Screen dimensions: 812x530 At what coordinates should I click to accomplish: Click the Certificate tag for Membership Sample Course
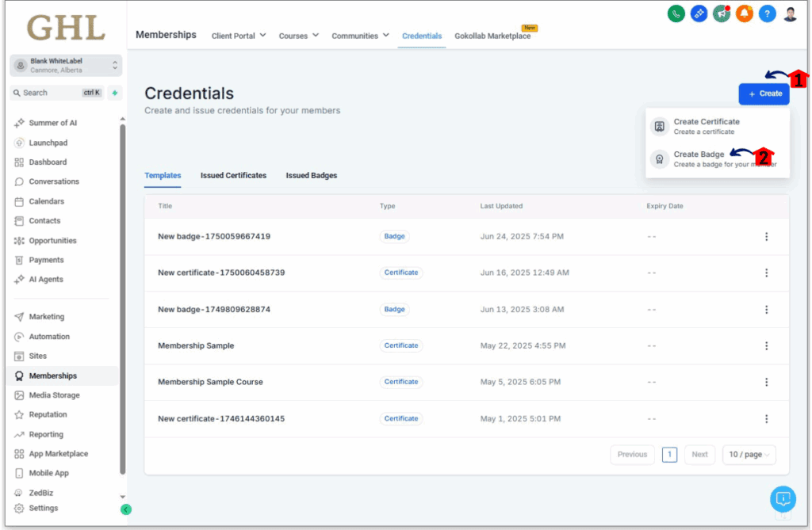coord(401,382)
